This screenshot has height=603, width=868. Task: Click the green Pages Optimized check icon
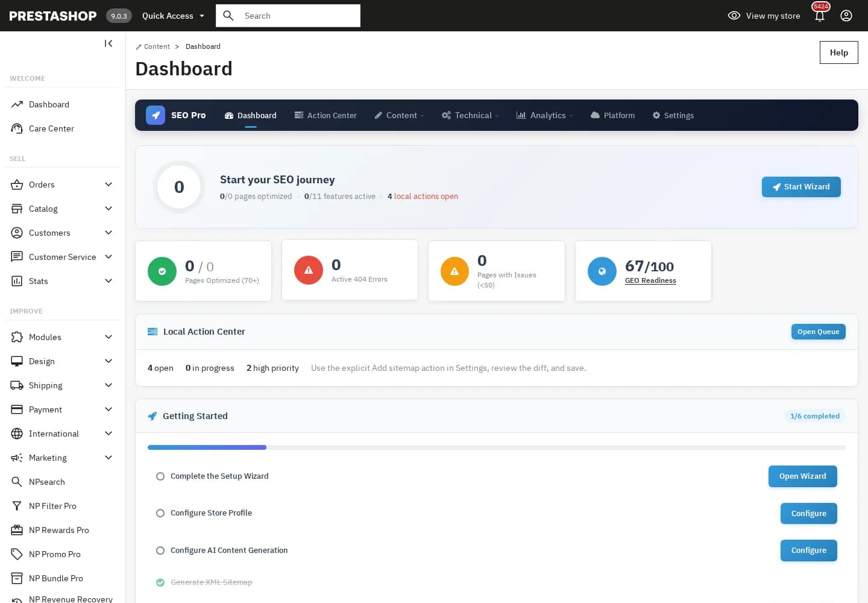click(x=162, y=271)
